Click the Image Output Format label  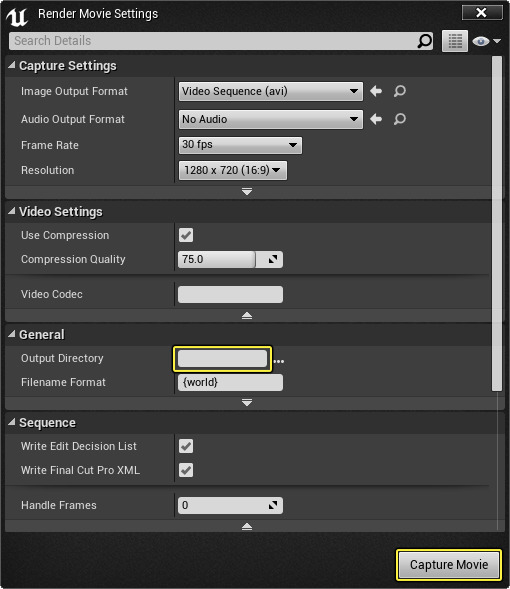(x=74, y=91)
